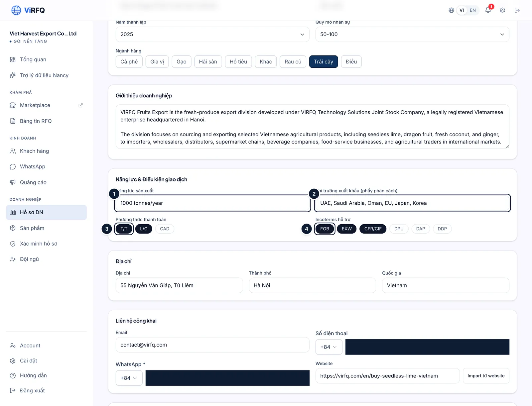The height and width of the screenshot is (406, 532).
Task: Enable the DDP incoterm
Action: point(442,229)
